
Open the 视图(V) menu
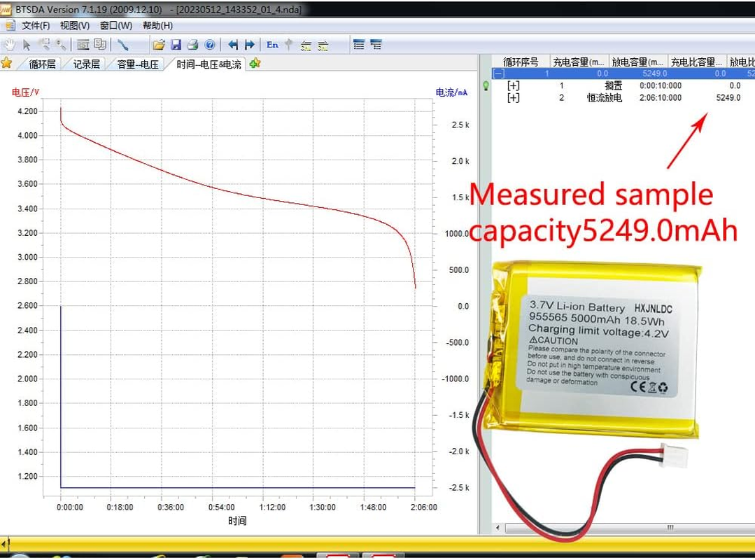click(75, 26)
